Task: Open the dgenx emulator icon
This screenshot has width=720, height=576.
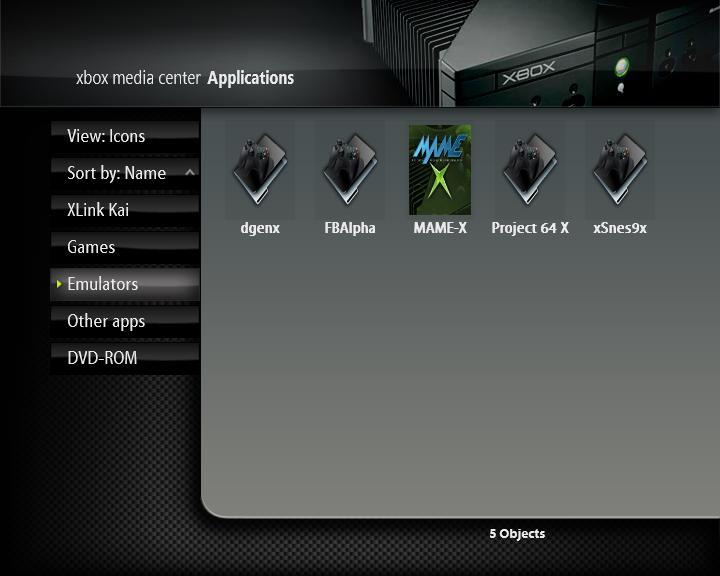Action: pos(260,169)
